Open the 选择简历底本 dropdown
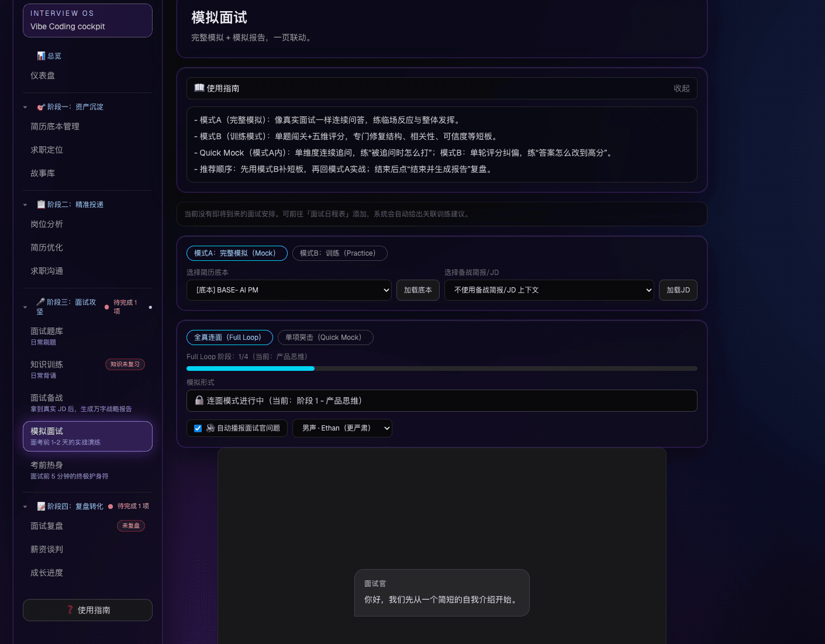825x644 pixels. pyautogui.click(x=289, y=290)
